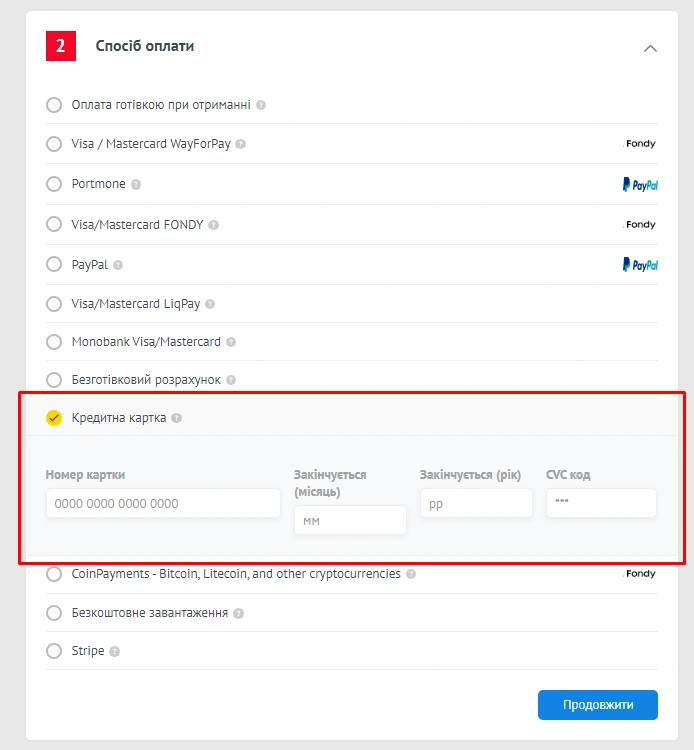Click help icon next to Кредитна картка

click(176, 418)
